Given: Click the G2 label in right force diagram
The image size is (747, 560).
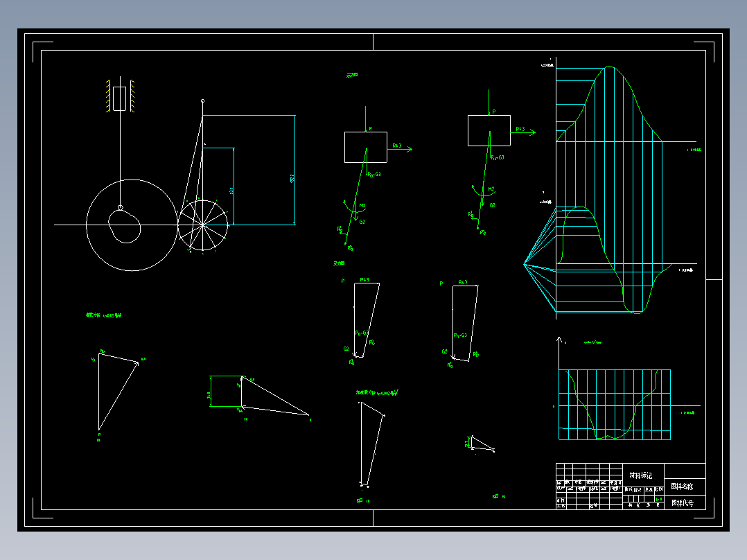Looking at the screenshot, I should point(492,205).
